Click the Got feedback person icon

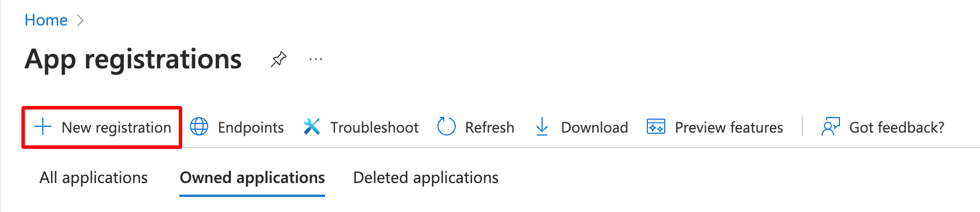(830, 127)
